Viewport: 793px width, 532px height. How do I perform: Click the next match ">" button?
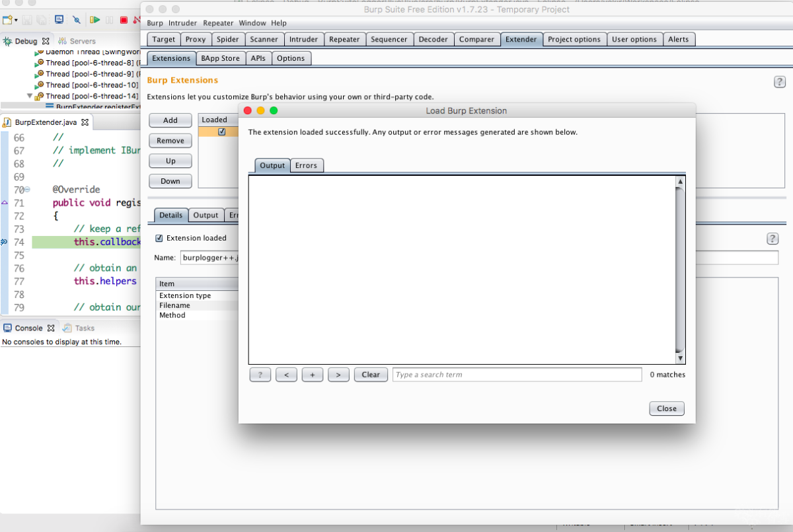click(338, 375)
